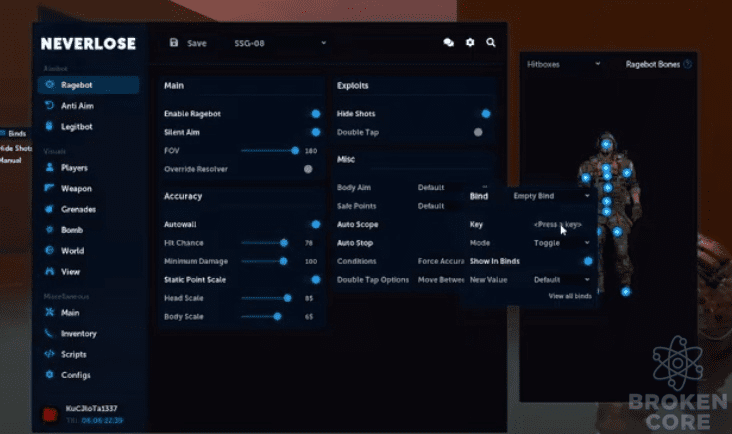The image size is (732, 434).
Task: Click Ragebot Bones label
Action: pos(653,64)
